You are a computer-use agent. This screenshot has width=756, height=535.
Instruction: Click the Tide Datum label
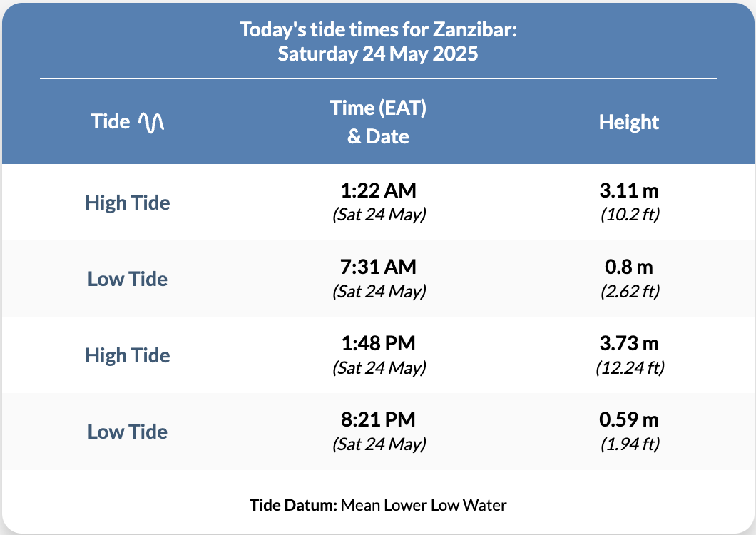click(x=293, y=506)
